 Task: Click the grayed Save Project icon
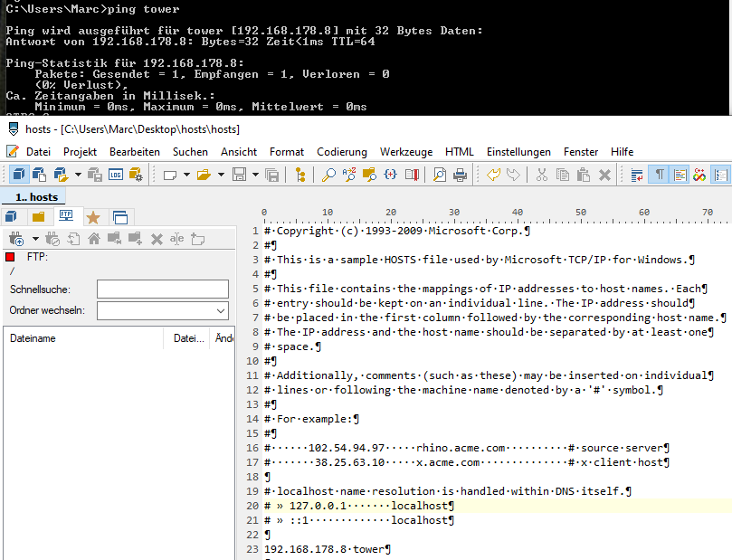pos(95,175)
